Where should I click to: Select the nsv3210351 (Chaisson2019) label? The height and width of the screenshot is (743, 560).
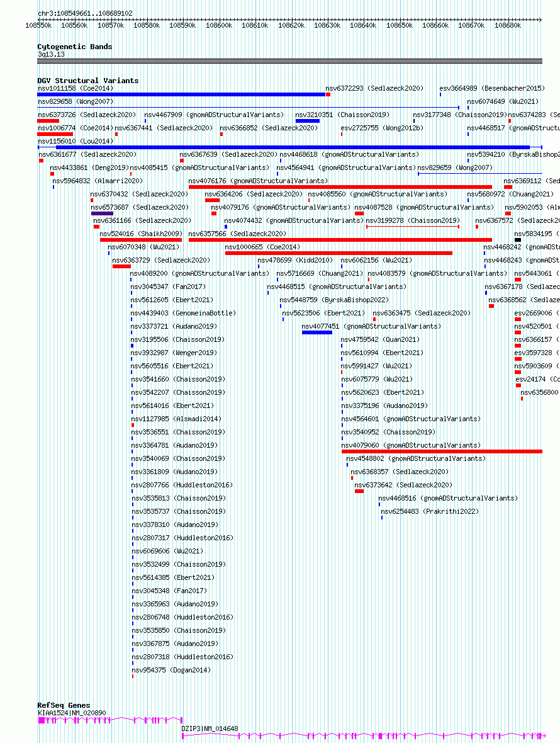pos(342,115)
